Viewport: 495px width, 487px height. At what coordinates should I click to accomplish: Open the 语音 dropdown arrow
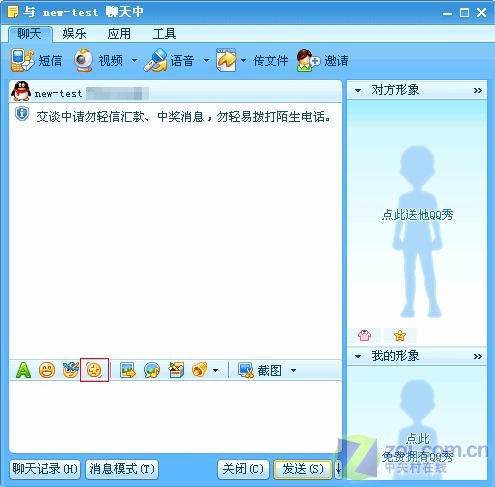(x=206, y=61)
